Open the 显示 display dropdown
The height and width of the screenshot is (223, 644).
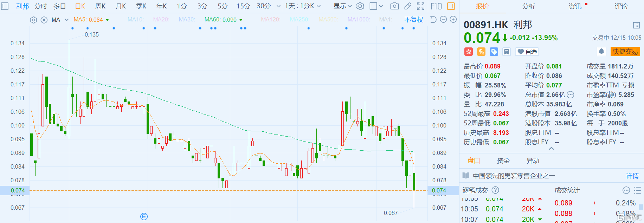tap(342, 6)
